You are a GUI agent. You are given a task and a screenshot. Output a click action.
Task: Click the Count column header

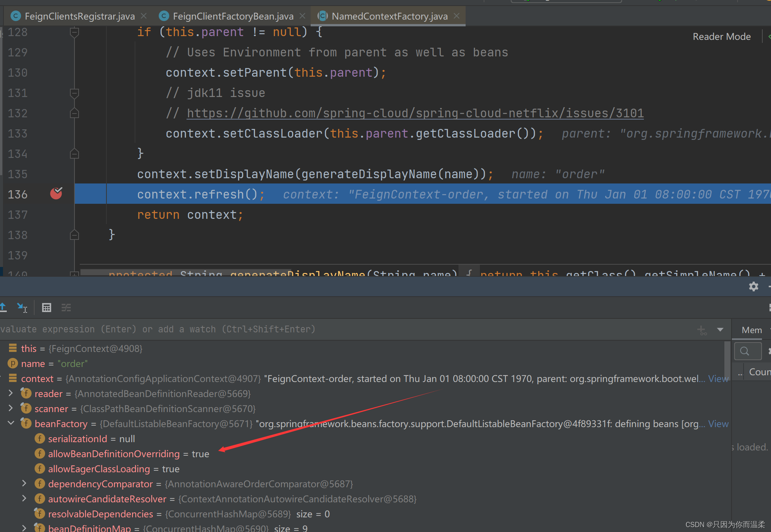coord(760,372)
